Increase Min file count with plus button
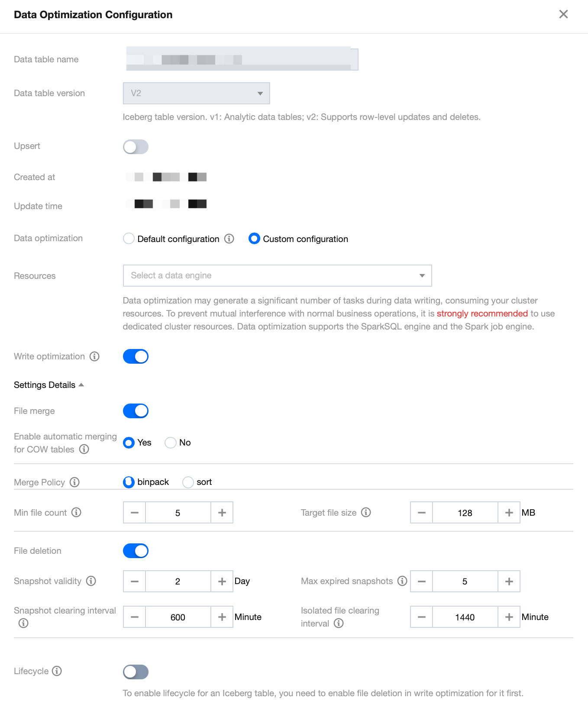The image size is (588, 717). [x=222, y=513]
